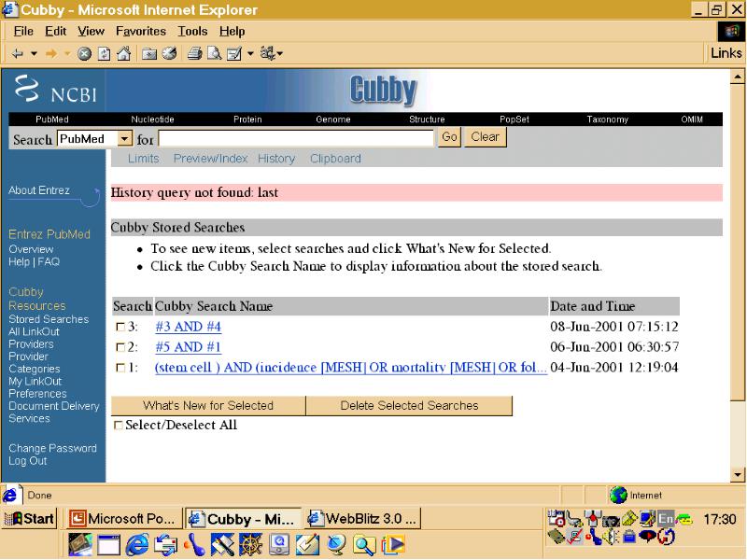Click the volume speaker tray icon

tap(611, 538)
